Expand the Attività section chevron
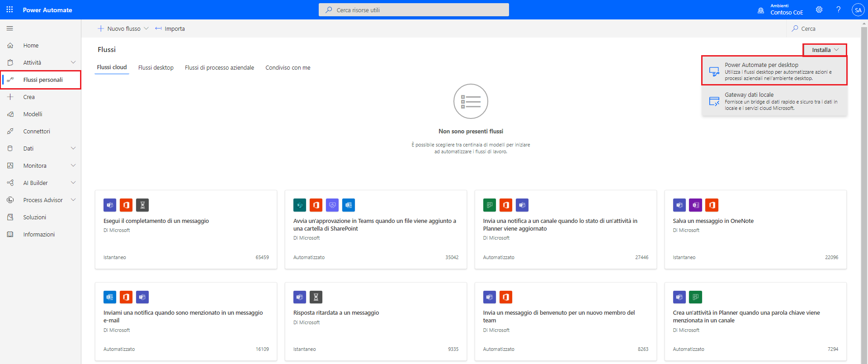 [73, 62]
